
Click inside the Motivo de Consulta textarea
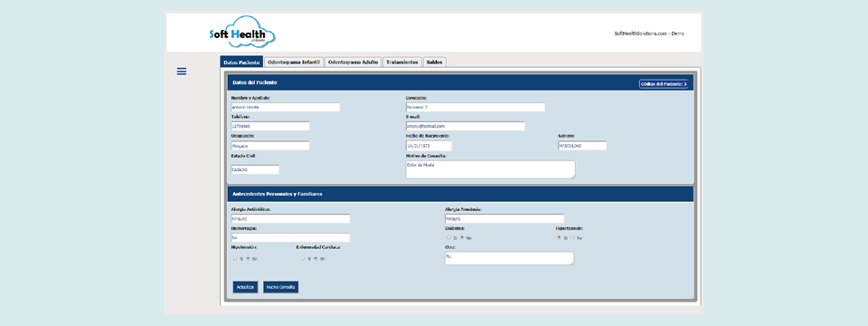(x=490, y=169)
